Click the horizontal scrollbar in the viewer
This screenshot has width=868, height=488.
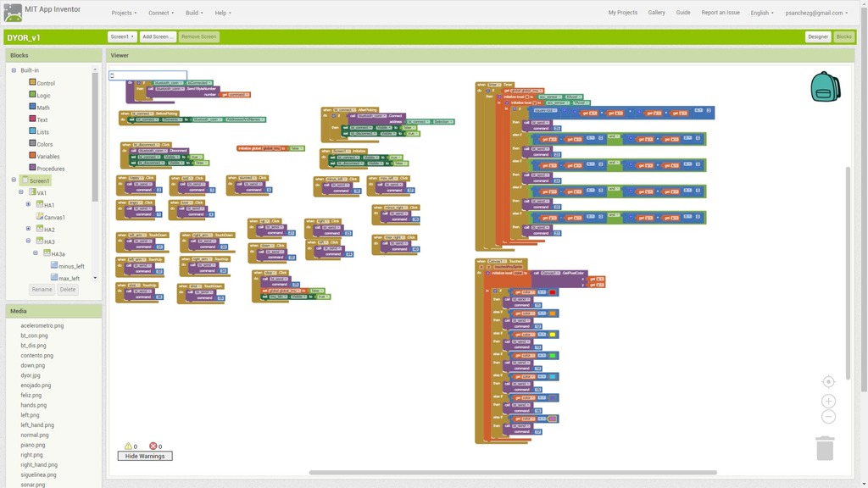coord(513,473)
